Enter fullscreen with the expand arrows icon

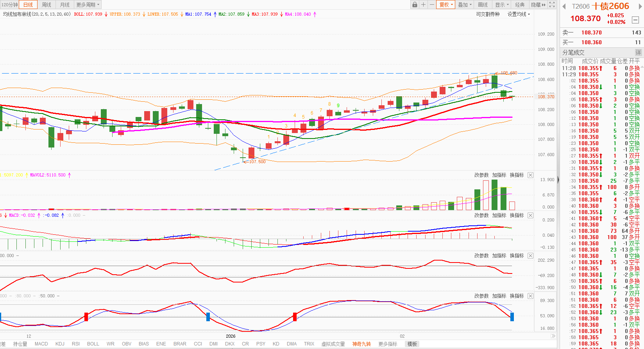coord(552,5)
